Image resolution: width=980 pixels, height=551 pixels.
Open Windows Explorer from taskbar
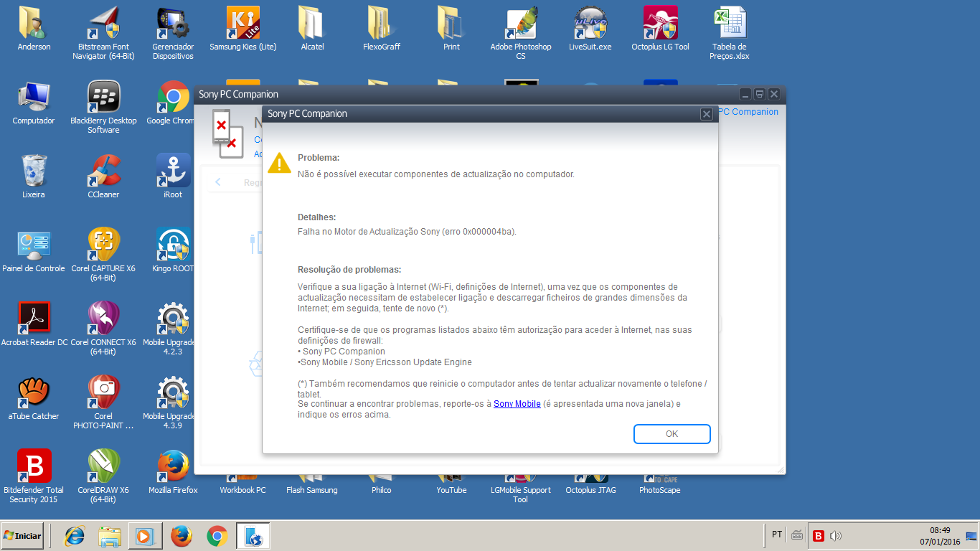[110, 536]
